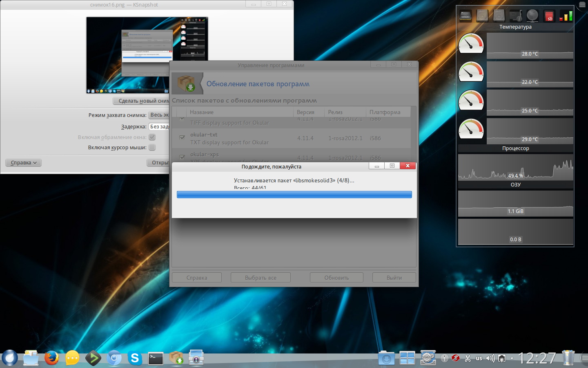
Task: Click the network connection tray icon
Action: 502,359
